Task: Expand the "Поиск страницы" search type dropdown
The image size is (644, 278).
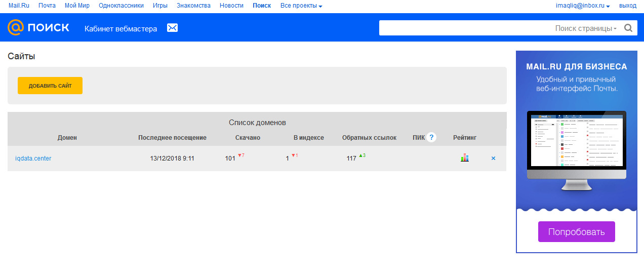Action: point(586,28)
